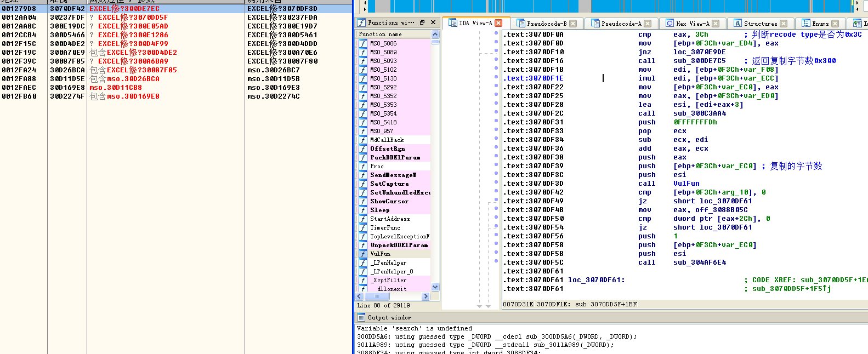The height and width of the screenshot is (354, 868).
Task: Open the Structures tab
Action: (x=761, y=24)
